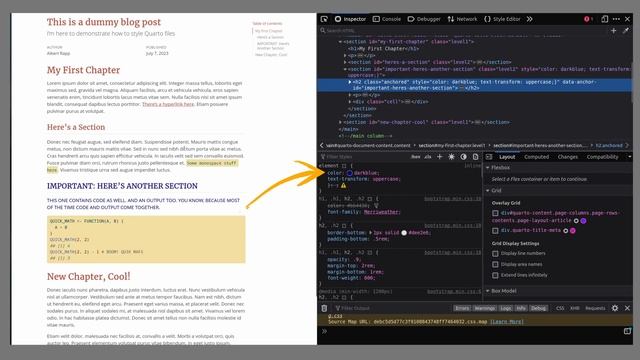Switch console to multi-line editor mode

[627, 331]
